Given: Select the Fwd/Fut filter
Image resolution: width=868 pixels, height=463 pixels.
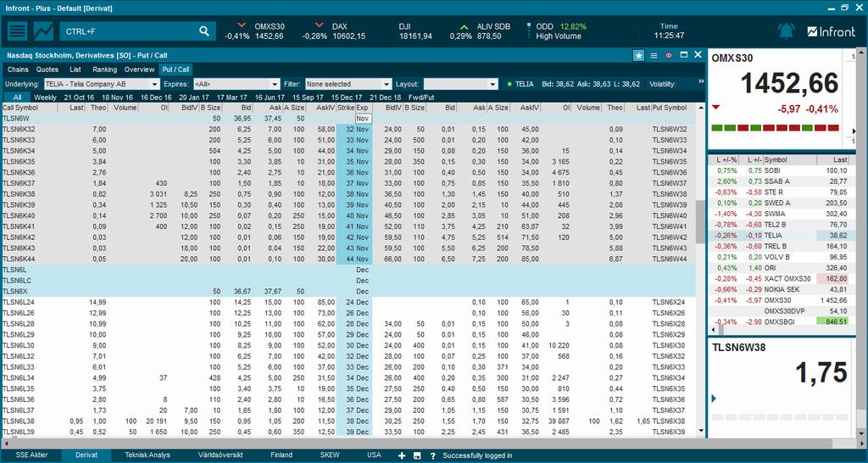Looking at the screenshot, I should click(x=421, y=98).
